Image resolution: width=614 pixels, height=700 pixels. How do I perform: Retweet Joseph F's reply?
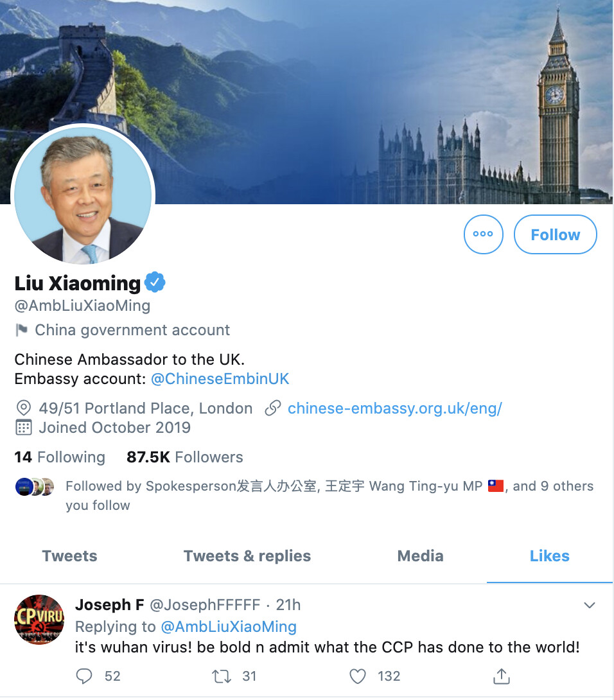(x=222, y=676)
